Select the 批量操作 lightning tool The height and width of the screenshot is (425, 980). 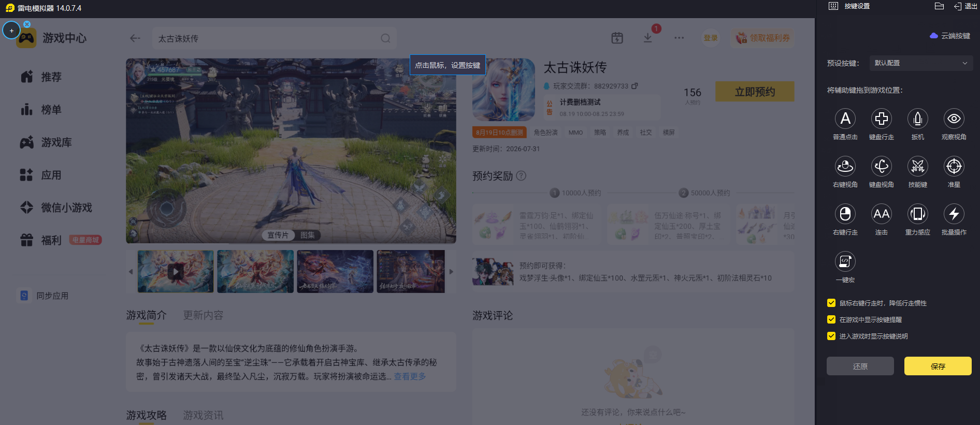[x=954, y=214]
